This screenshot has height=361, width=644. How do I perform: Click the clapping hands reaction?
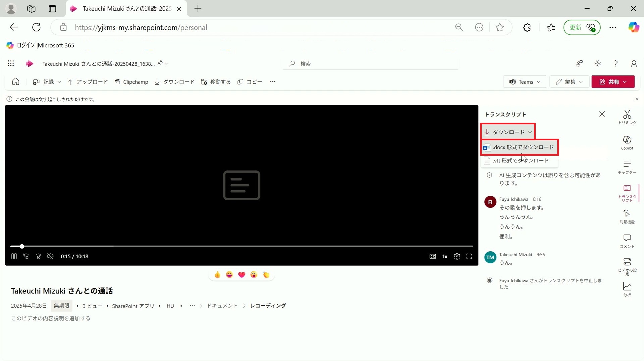266,275
